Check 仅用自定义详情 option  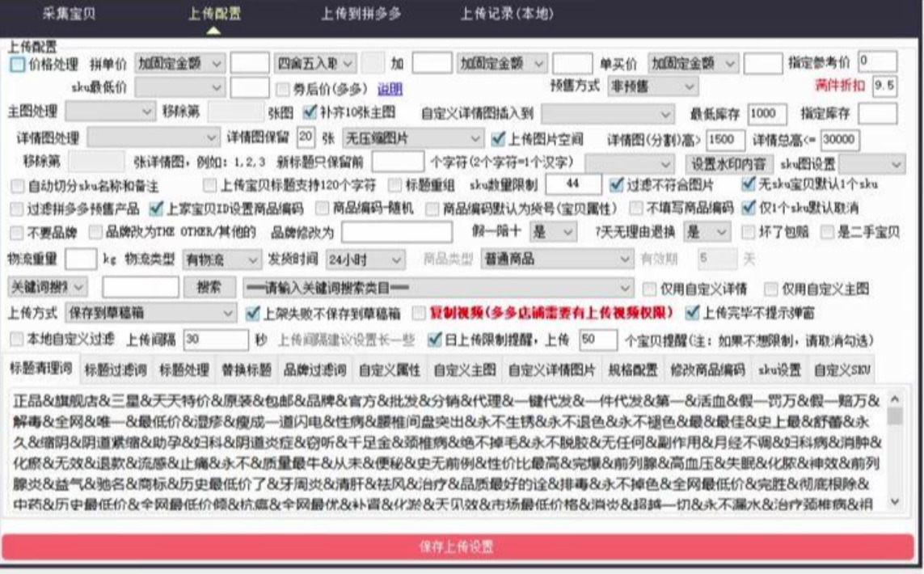[x=649, y=289]
